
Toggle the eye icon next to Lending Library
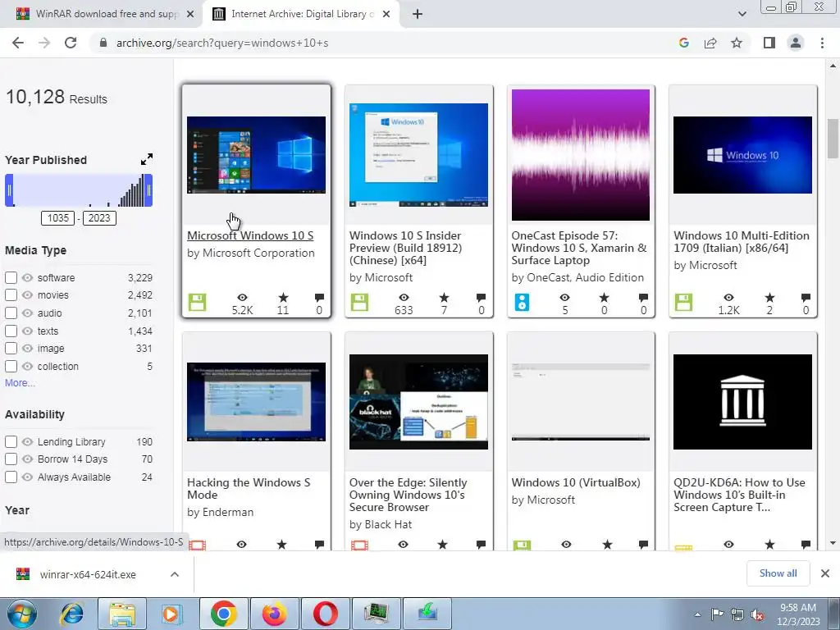(27, 442)
